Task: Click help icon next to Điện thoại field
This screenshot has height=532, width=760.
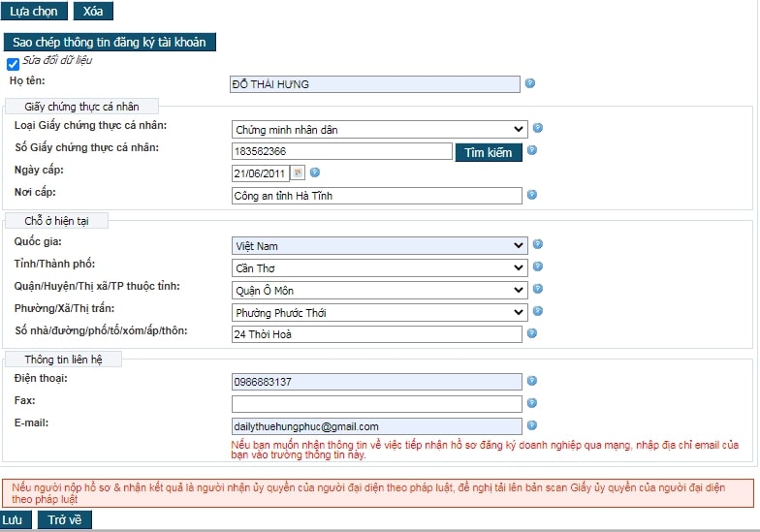Action: (x=531, y=381)
